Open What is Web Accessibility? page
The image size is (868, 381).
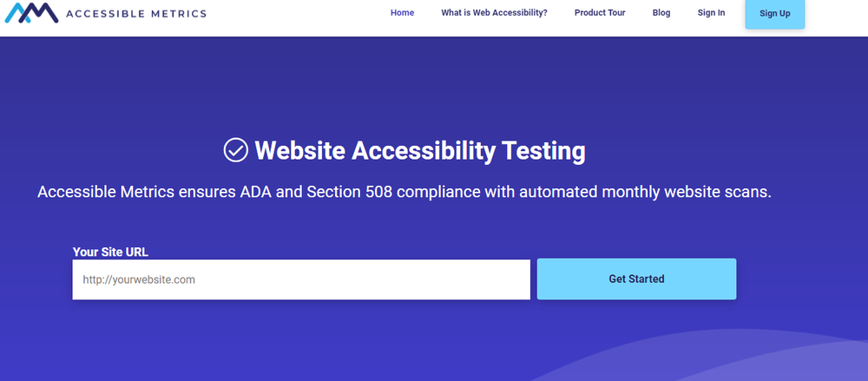(494, 13)
